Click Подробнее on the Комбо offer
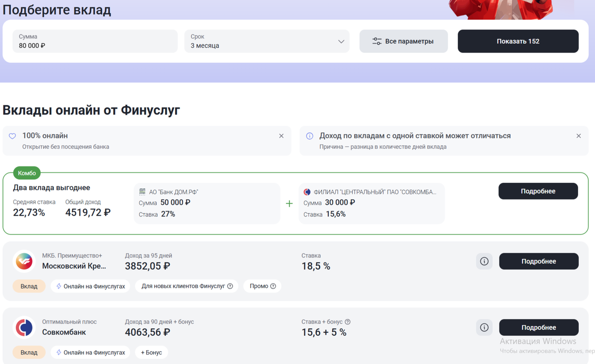The width and height of the screenshot is (595, 364). [x=538, y=191]
